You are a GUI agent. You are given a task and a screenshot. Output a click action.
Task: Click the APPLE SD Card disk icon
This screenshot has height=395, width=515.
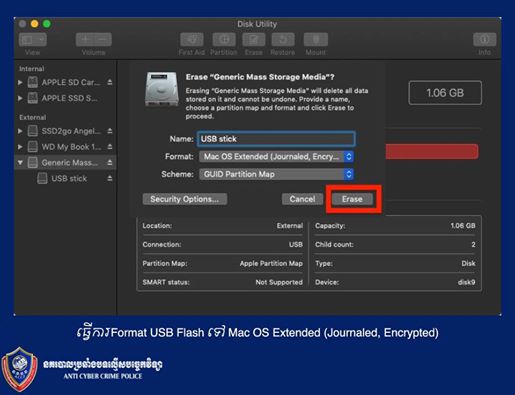tap(33, 82)
